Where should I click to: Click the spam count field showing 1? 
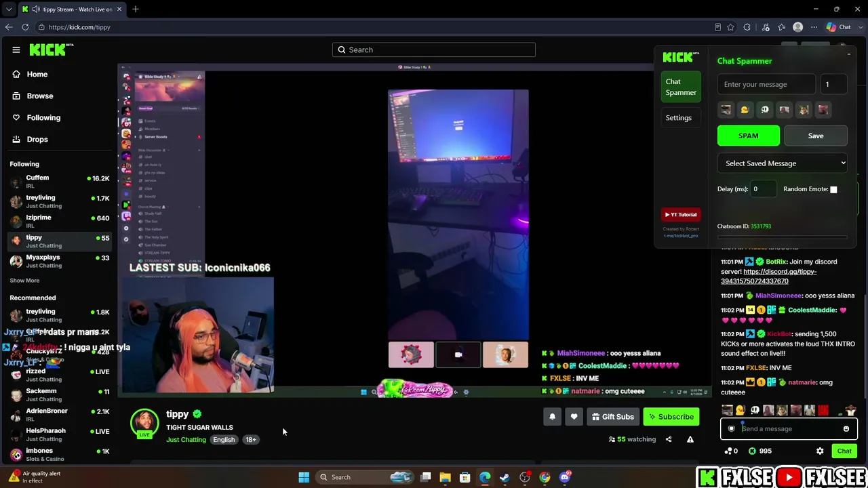coord(833,85)
